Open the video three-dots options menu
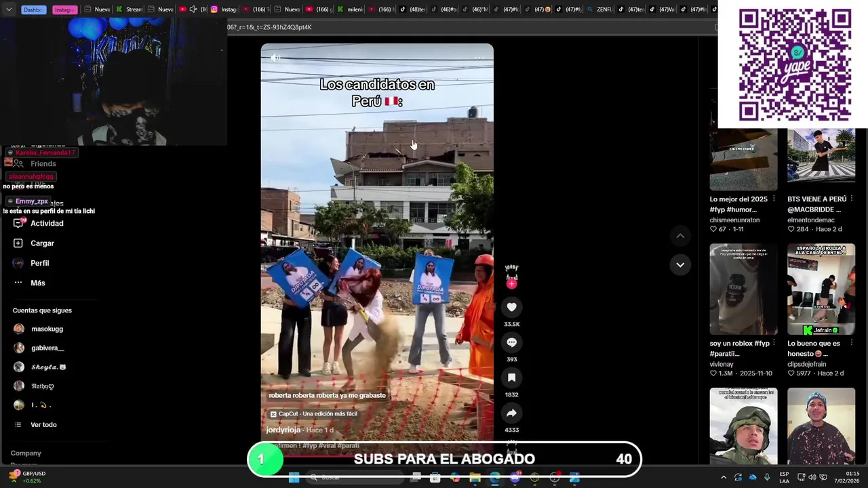The height and width of the screenshot is (488, 868). (479, 58)
